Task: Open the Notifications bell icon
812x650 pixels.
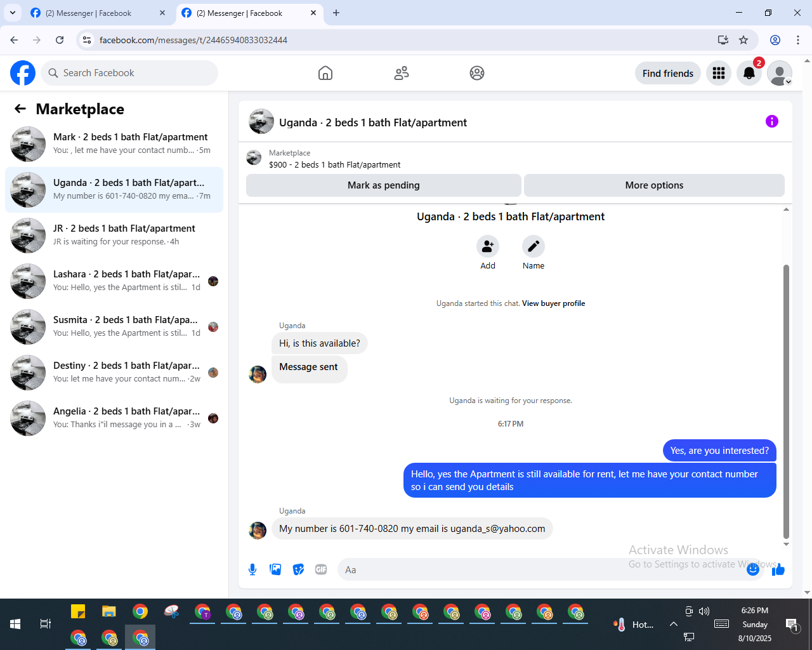Action: (x=749, y=73)
